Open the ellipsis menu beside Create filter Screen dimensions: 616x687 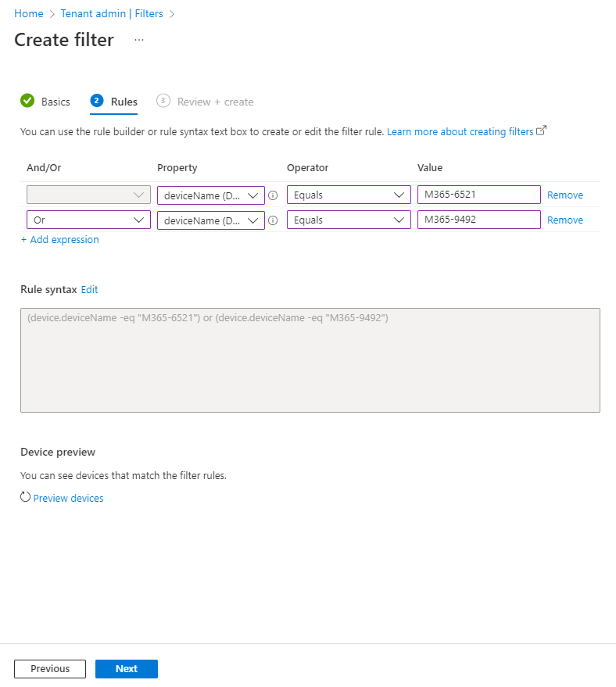tap(139, 40)
